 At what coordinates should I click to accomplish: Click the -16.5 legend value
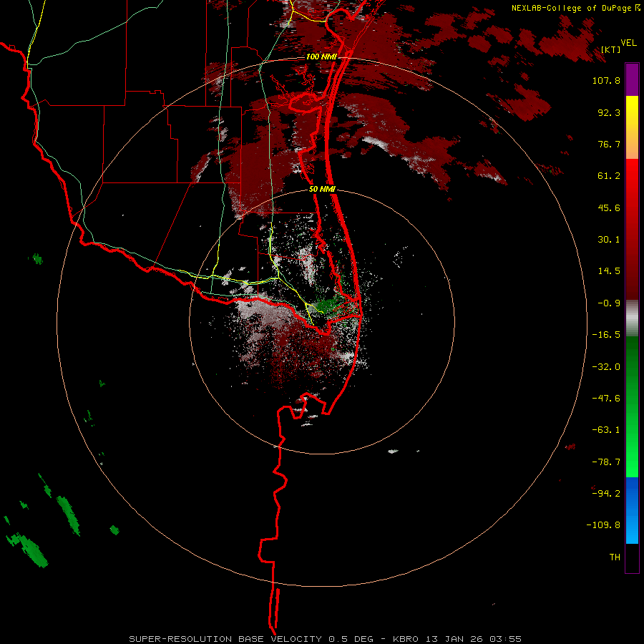[x=606, y=335]
